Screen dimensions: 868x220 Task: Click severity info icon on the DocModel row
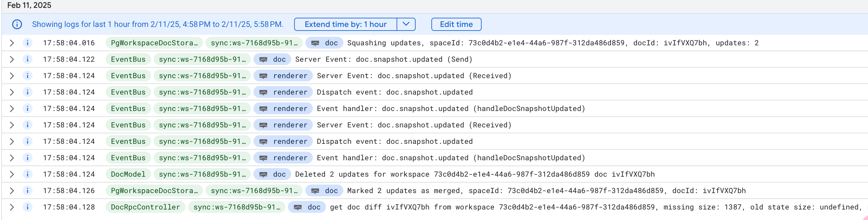[27, 174]
